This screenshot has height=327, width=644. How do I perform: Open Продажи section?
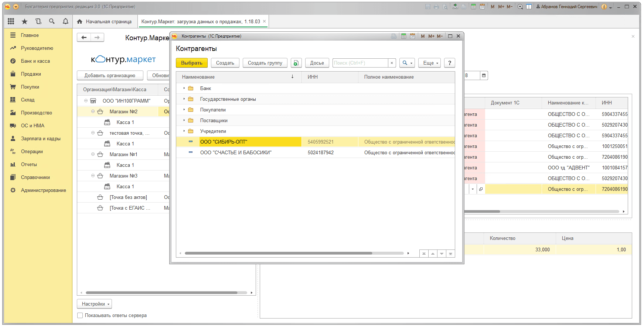click(31, 74)
